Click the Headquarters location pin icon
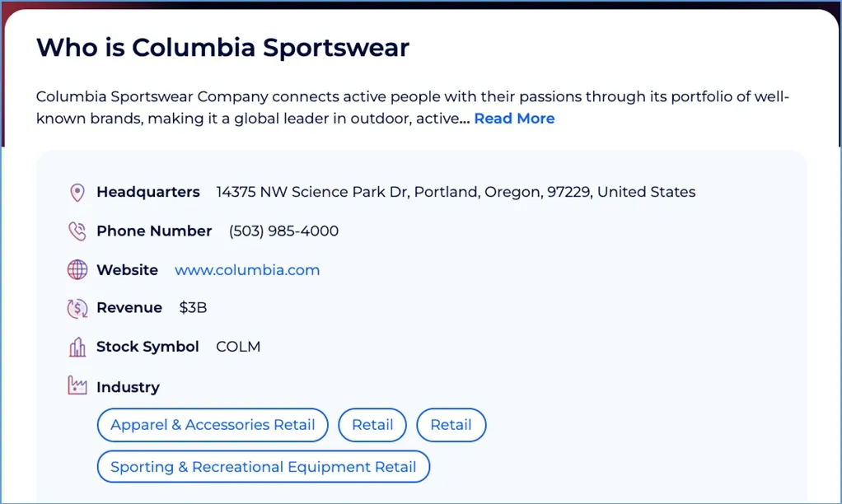The image size is (842, 504). tap(77, 192)
